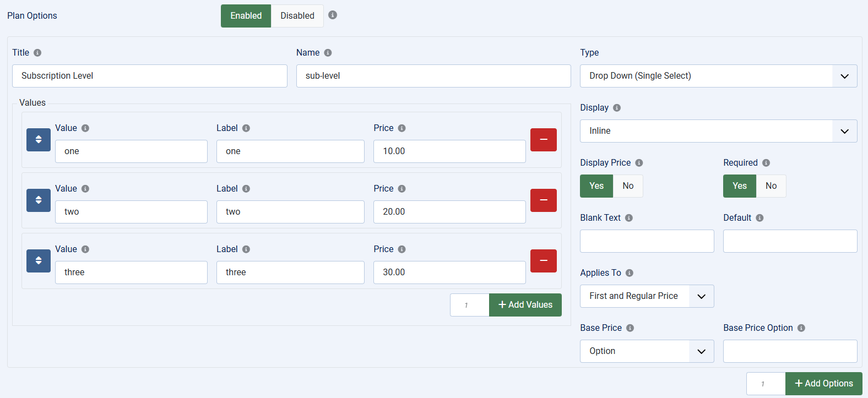Open the Base Price dropdown
The height and width of the screenshot is (398, 868).
[647, 351]
